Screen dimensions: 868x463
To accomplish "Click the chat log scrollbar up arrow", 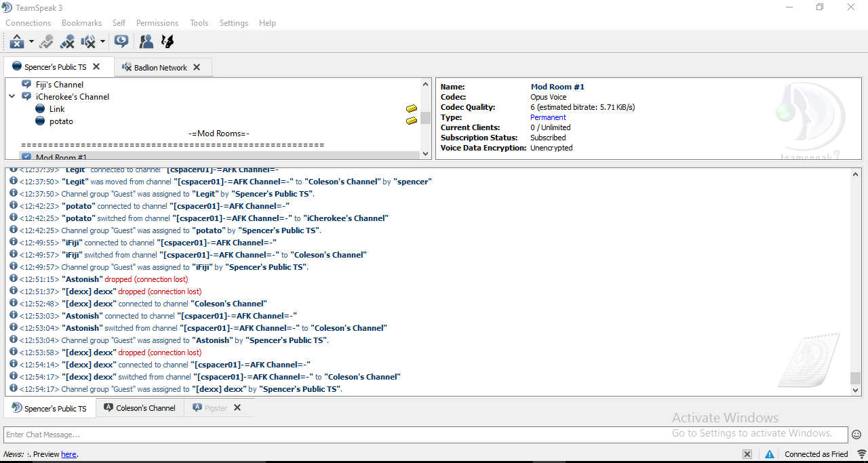I will click(855, 174).
